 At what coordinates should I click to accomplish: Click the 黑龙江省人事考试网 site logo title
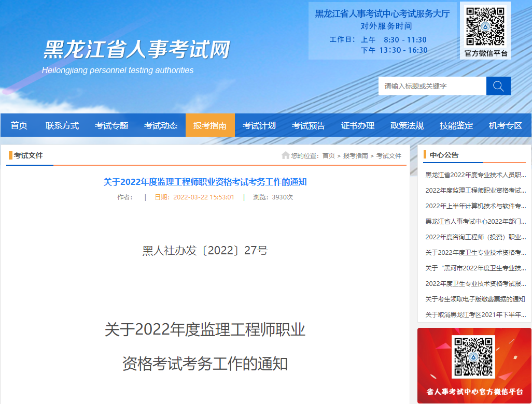(x=137, y=50)
